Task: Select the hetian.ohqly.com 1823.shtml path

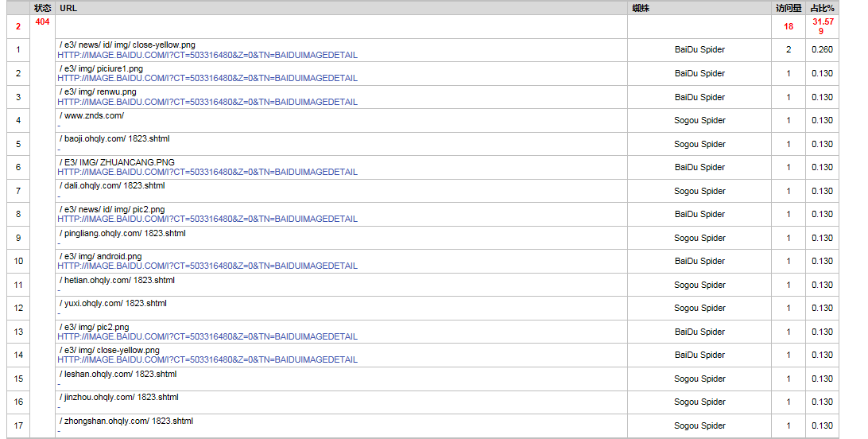Action: point(118,280)
